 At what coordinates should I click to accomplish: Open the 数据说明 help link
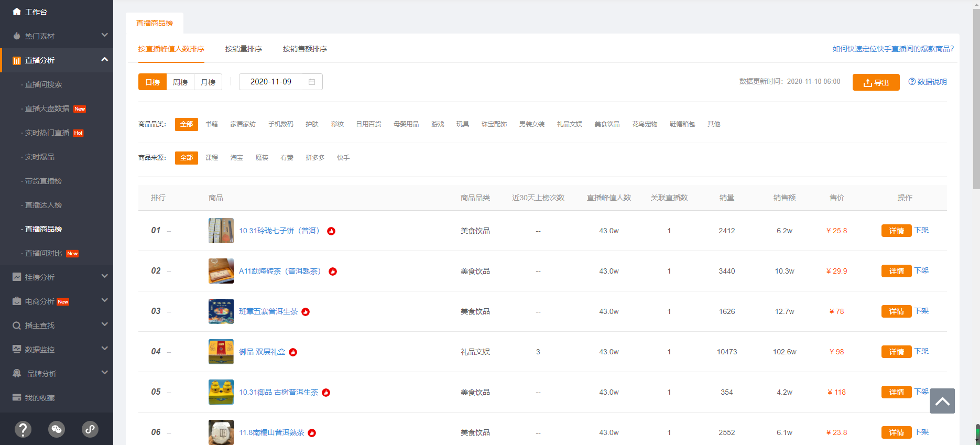click(x=928, y=82)
